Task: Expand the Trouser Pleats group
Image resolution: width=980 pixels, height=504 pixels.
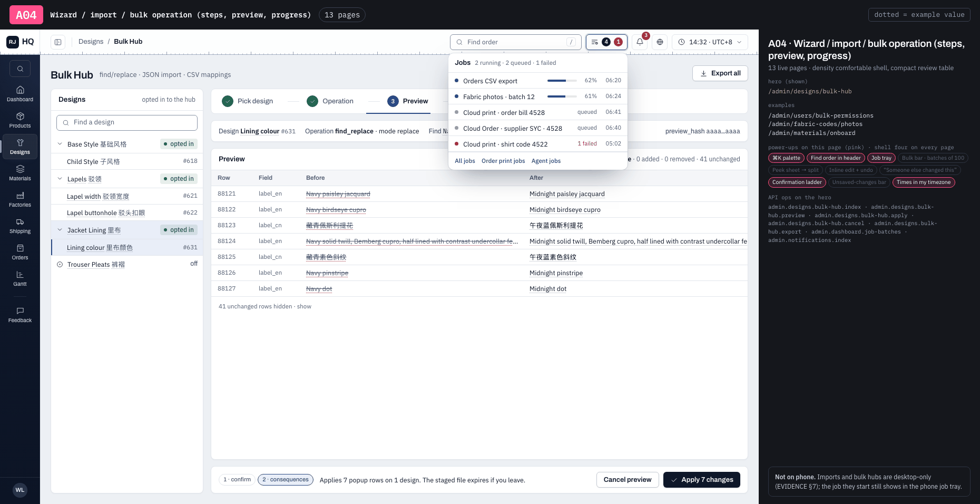Action: 60,265
